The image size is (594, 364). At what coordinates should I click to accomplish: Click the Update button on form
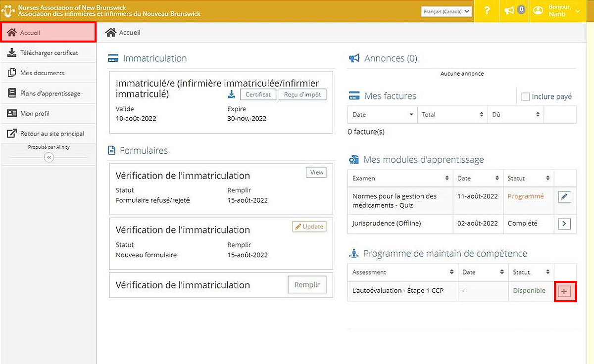[309, 227]
